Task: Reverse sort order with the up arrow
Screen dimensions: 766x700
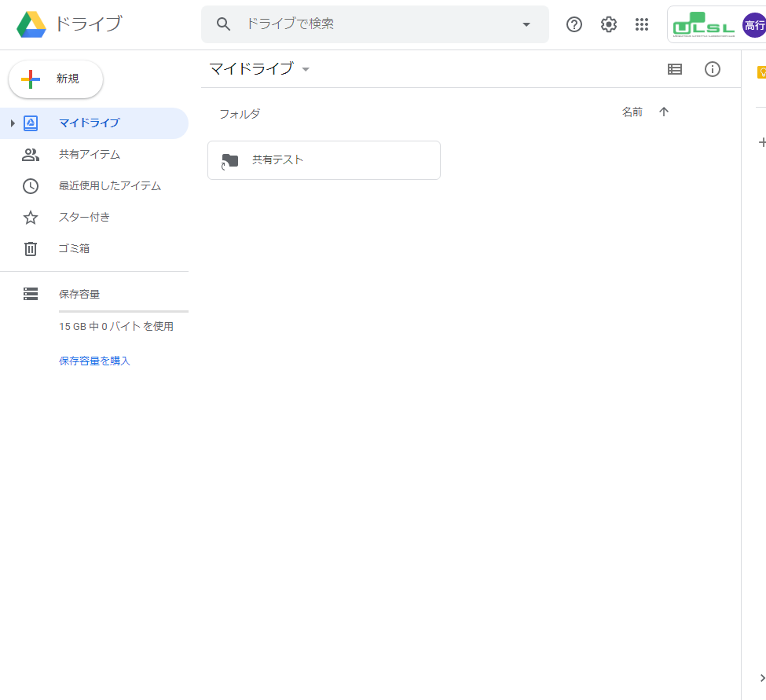Action: tap(663, 112)
